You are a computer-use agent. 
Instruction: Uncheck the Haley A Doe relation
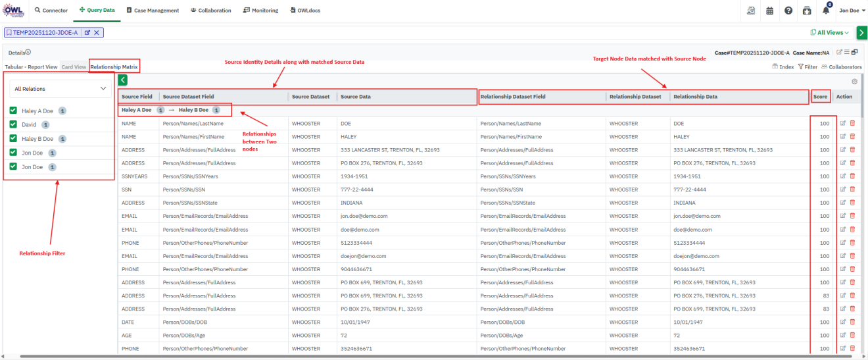coord(13,111)
